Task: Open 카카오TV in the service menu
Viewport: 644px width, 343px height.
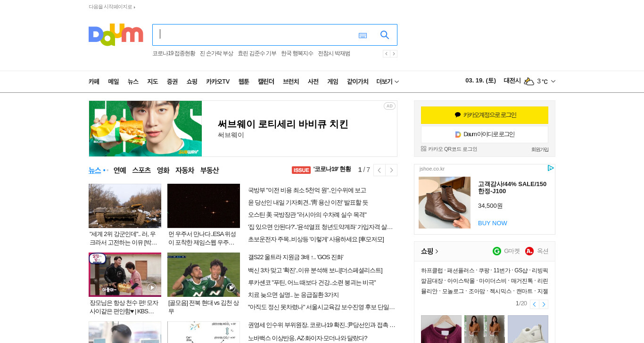Action: (x=218, y=82)
